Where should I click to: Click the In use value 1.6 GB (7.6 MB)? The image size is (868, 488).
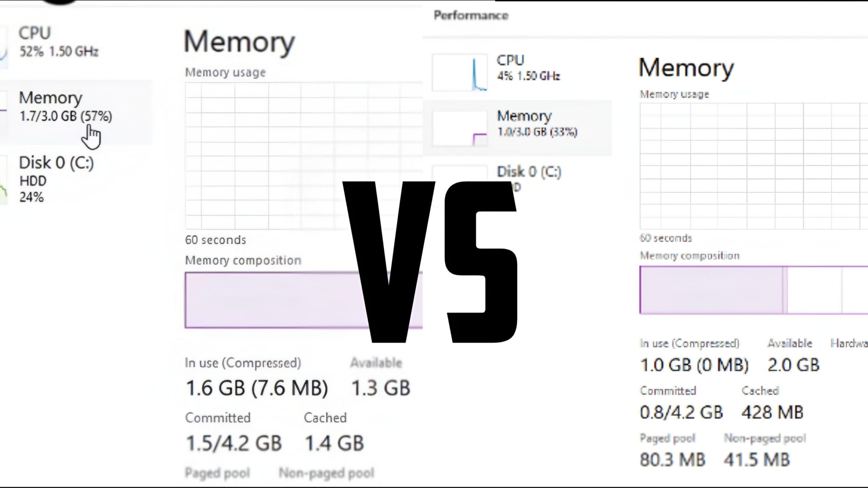(257, 388)
